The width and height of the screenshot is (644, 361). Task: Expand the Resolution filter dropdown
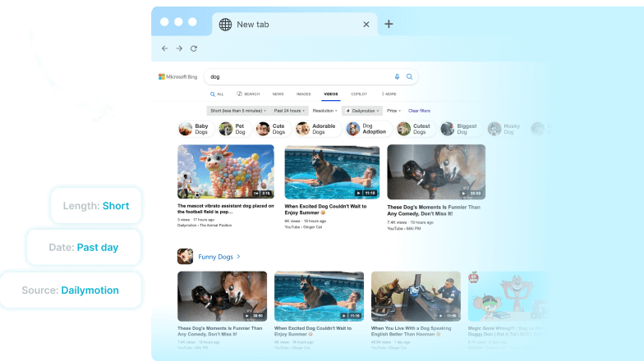point(324,110)
